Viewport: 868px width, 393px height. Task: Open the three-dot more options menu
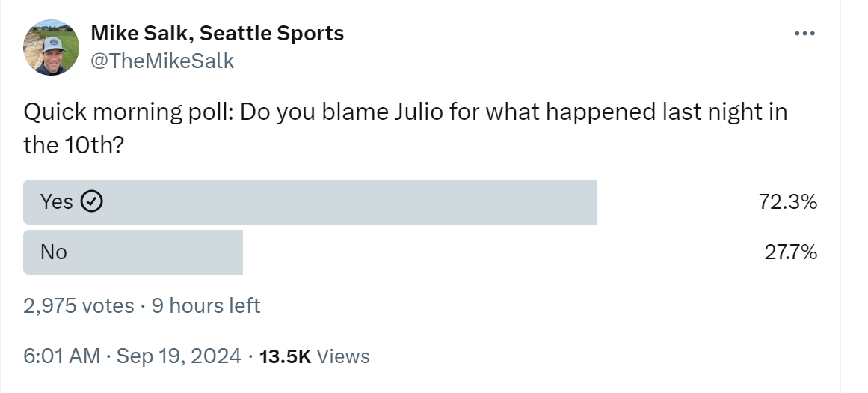pos(804,34)
